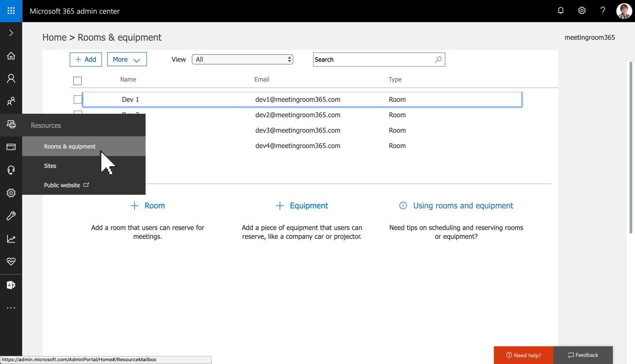The width and height of the screenshot is (635, 364).
Task: Click dev1@meetingroom365.com email
Action: point(298,100)
